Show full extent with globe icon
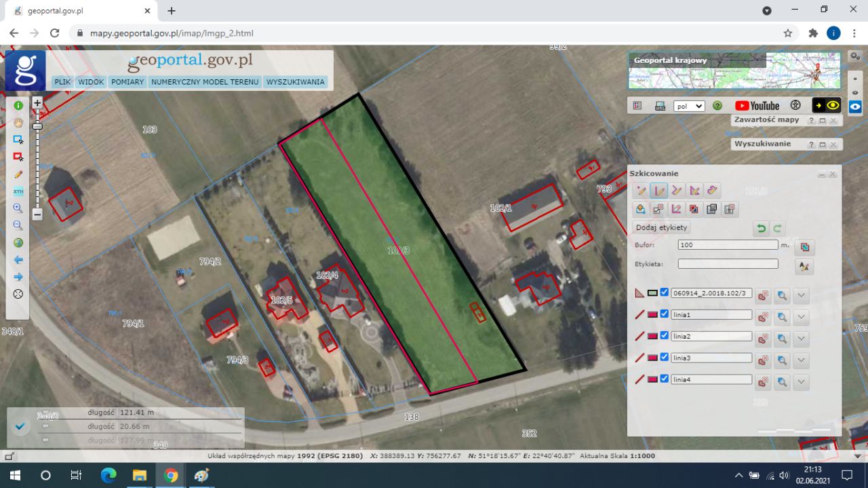The height and width of the screenshot is (488, 868). (x=18, y=242)
